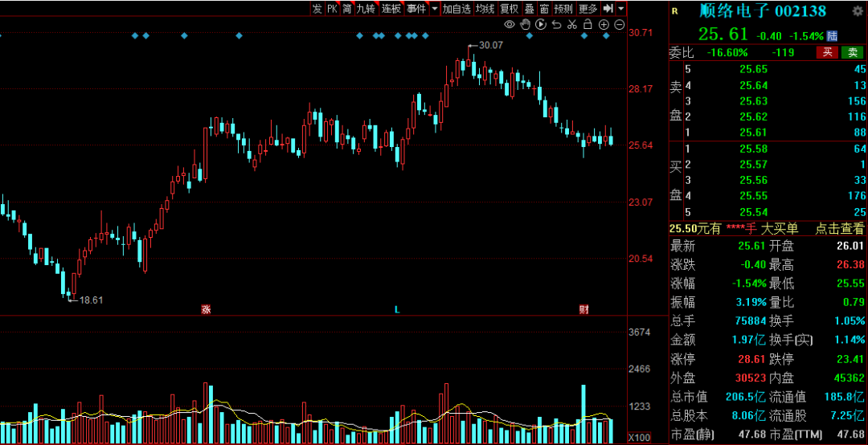
Task: Click the 点击查看 large order link
Action: pos(840,228)
